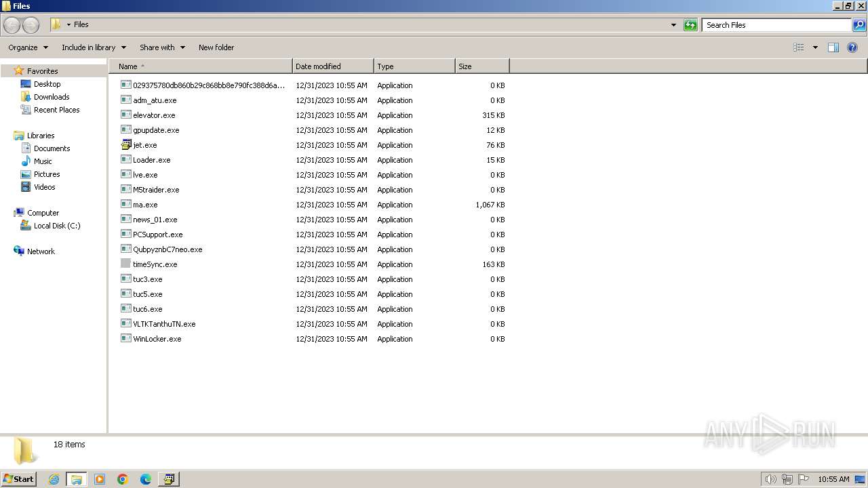The width and height of the screenshot is (868, 488).
Task: Show the preview pane
Action: (x=833, y=47)
